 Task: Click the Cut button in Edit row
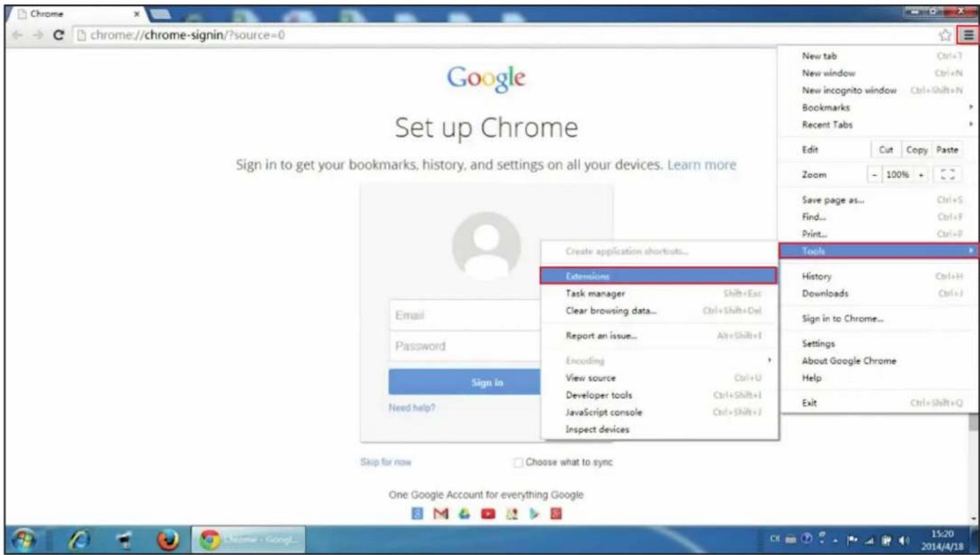[886, 149]
